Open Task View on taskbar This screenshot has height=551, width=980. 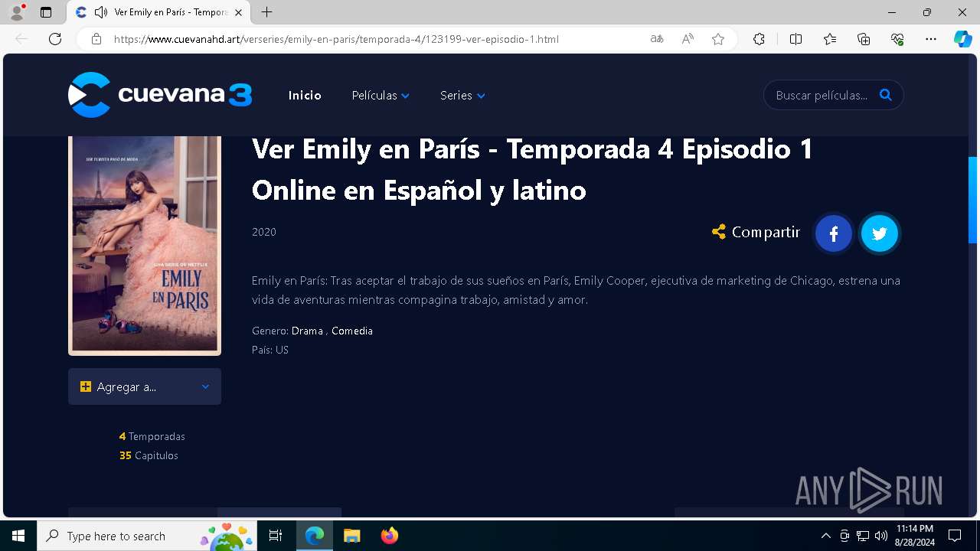pos(276,536)
